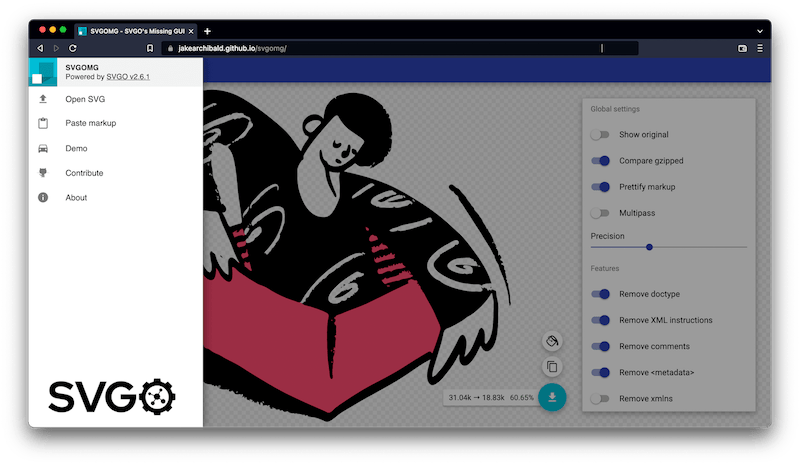Viewport: 800px width, 465px height.
Task: Open the browser hamburger menu
Action: coord(760,48)
